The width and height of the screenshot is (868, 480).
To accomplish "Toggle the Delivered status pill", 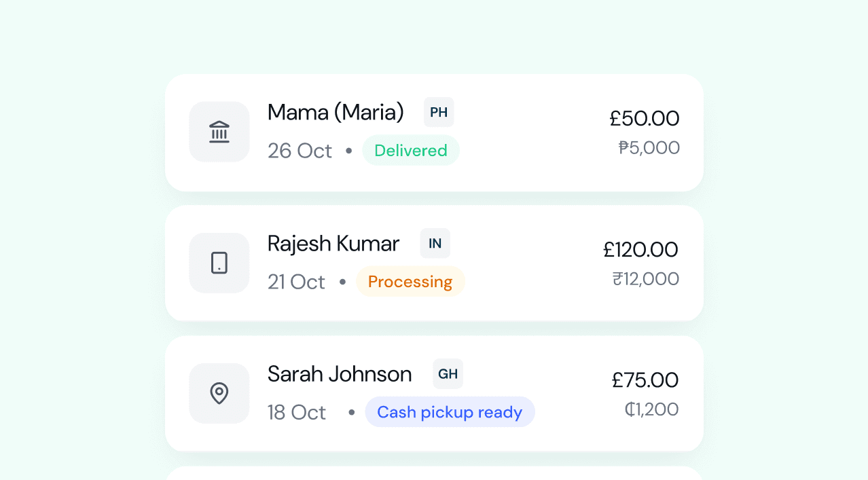I will (410, 150).
